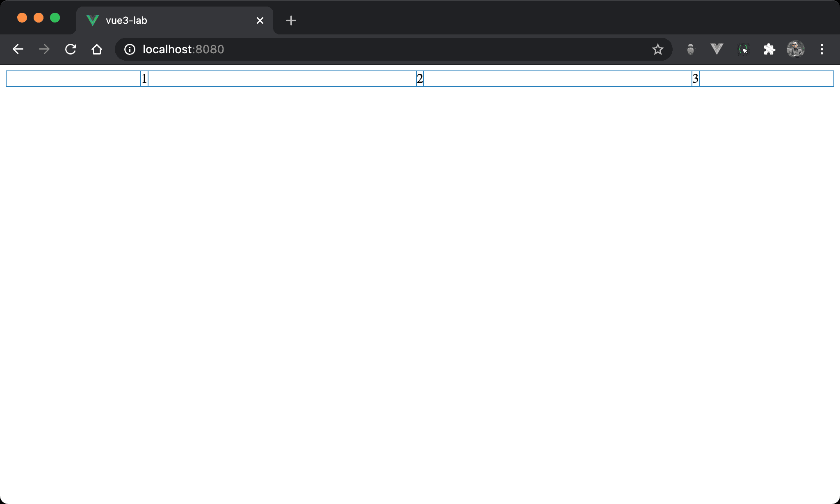This screenshot has width=840, height=504.
Task: Click the box labeled 1
Action: (144, 79)
